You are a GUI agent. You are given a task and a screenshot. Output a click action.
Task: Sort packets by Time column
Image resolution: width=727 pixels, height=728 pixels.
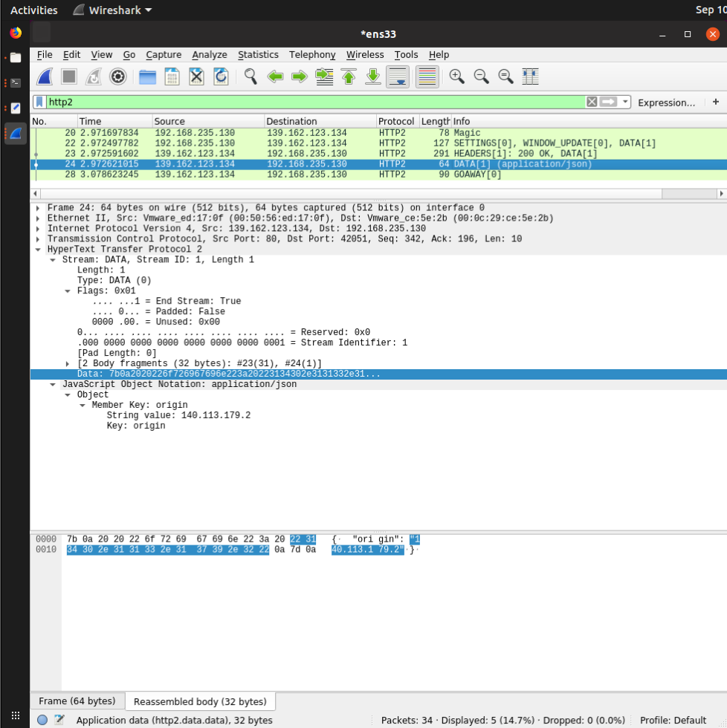pos(114,121)
